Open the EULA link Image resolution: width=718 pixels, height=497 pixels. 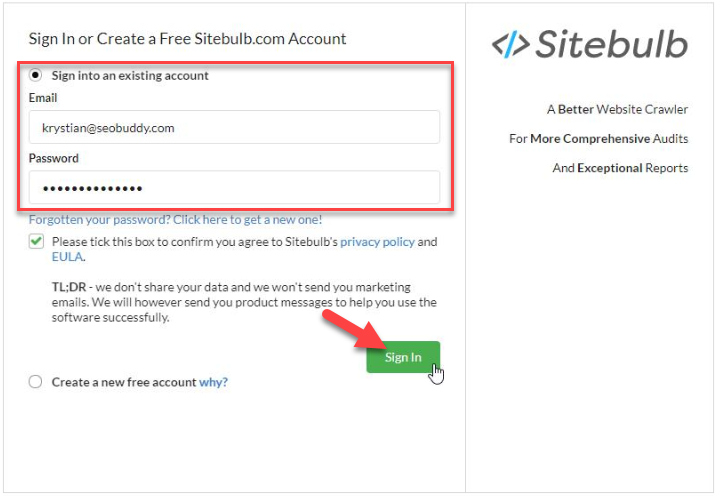(67, 257)
